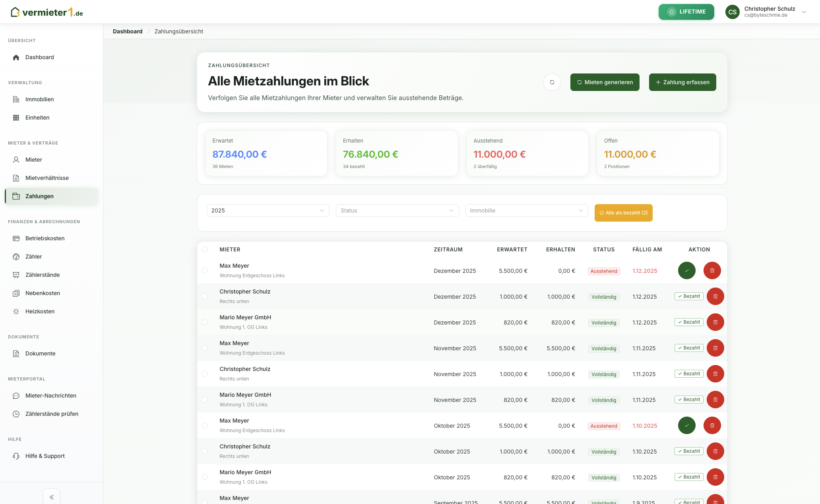Click the CS user avatar
The width and height of the screenshot is (820, 504).
(x=732, y=12)
